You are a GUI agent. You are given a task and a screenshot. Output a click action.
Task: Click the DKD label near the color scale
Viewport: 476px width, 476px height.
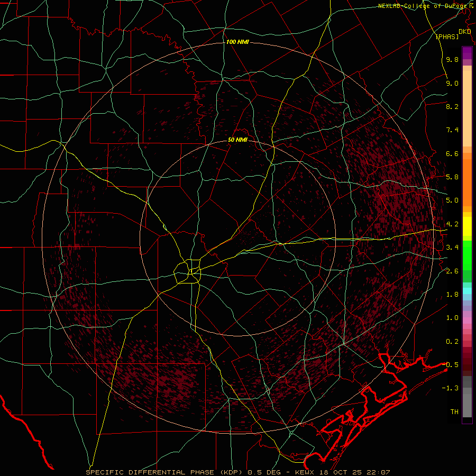464,32
